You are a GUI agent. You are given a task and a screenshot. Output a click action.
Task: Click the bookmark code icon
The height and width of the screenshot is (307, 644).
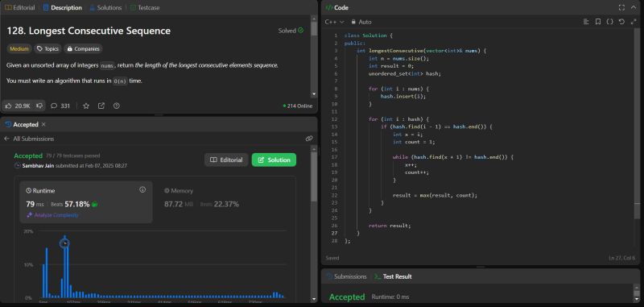598,22
